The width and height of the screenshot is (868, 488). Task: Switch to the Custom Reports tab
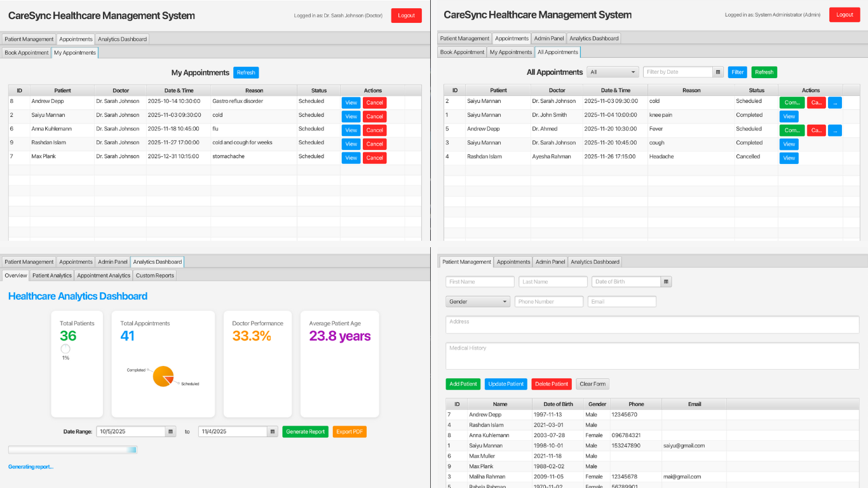[x=155, y=275]
